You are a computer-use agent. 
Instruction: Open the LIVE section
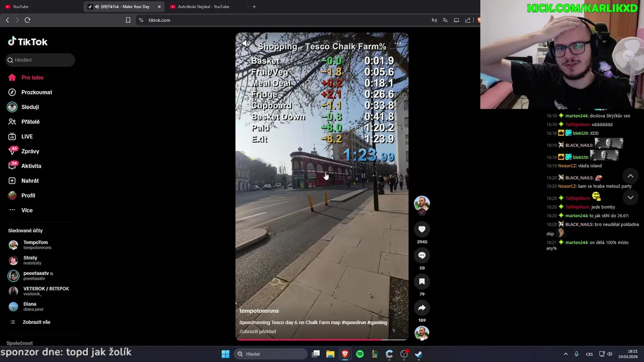[x=27, y=136]
